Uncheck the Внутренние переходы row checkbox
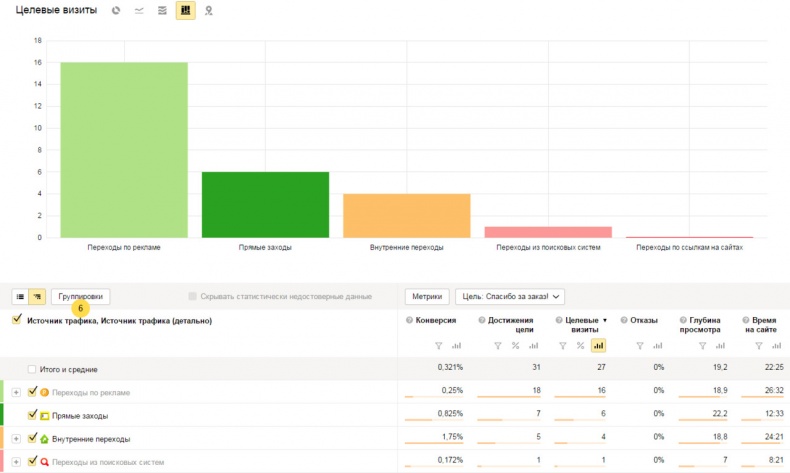This screenshot has height=473, width=790. click(33, 438)
